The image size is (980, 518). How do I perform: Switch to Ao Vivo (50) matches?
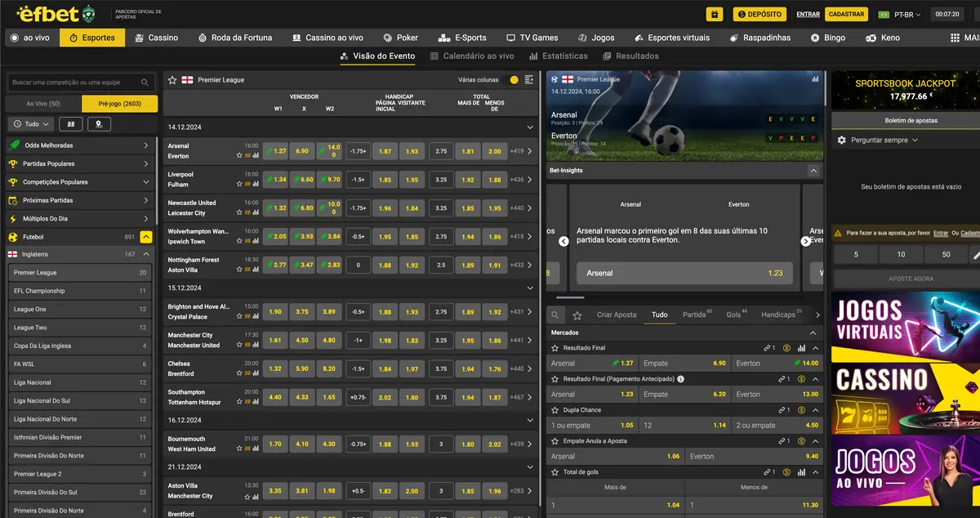43,104
